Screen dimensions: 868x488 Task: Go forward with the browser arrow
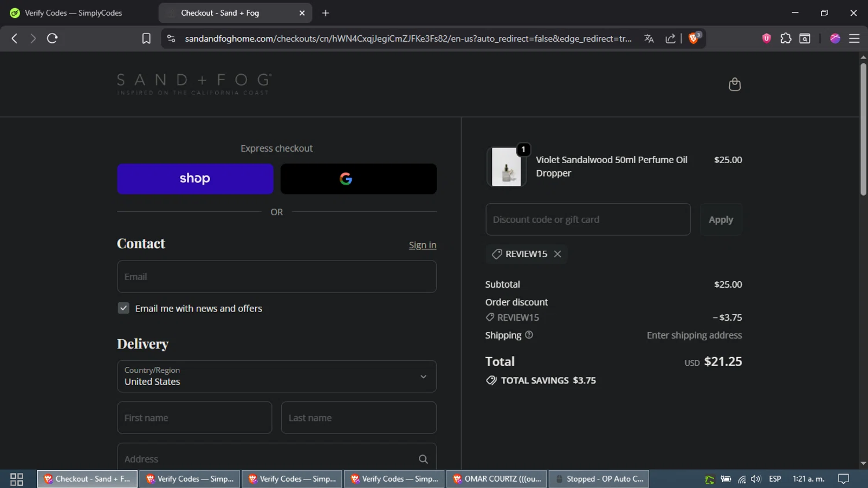[33, 38]
